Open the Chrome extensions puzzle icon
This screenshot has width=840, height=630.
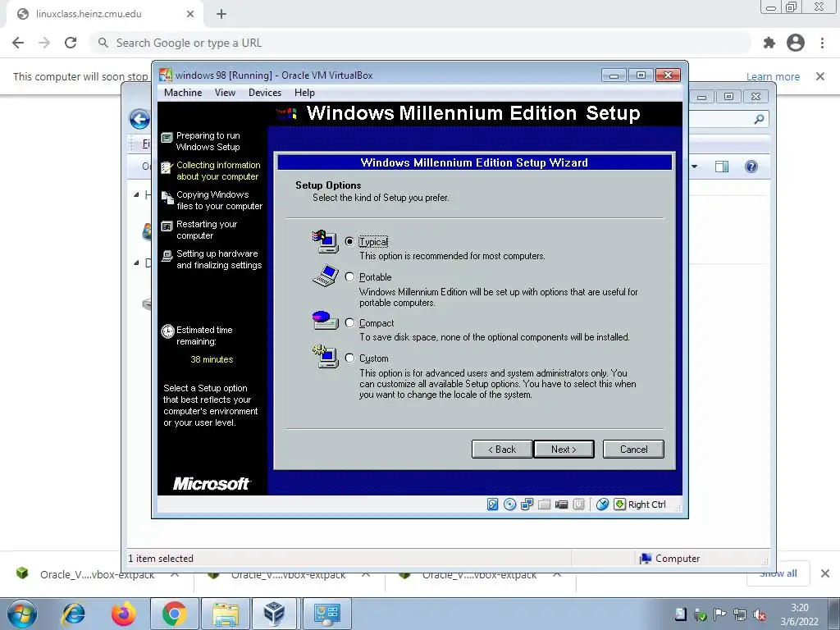point(769,43)
